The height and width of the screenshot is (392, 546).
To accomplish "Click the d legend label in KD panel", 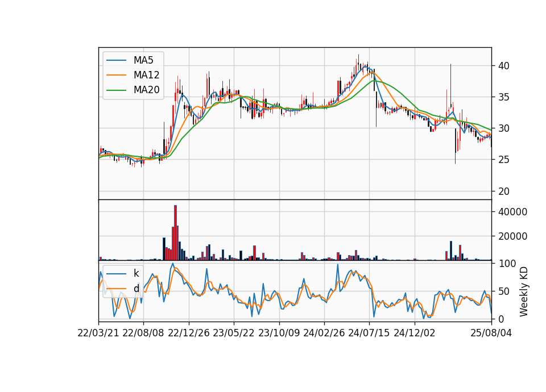I will [136, 289].
